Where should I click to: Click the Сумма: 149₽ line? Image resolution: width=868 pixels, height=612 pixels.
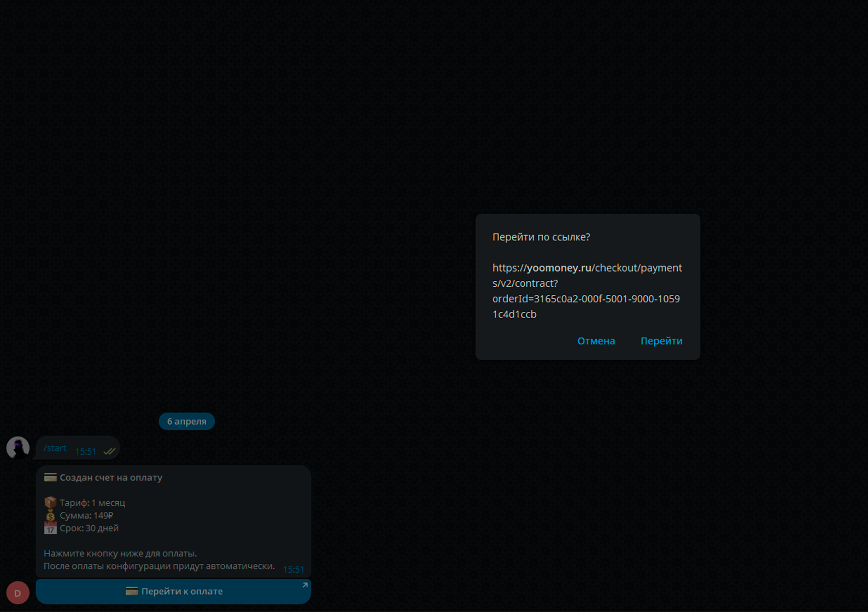pyautogui.click(x=86, y=515)
